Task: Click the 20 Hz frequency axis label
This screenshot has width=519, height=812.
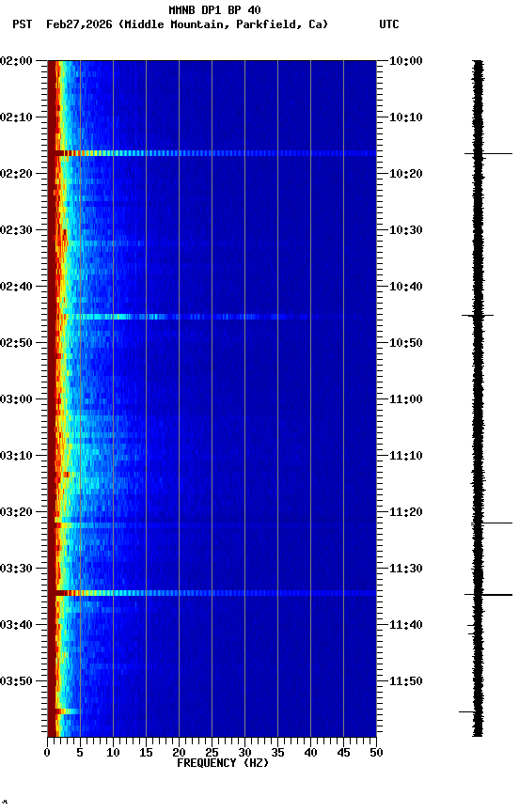Action: pyautogui.click(x=179, y=753)
